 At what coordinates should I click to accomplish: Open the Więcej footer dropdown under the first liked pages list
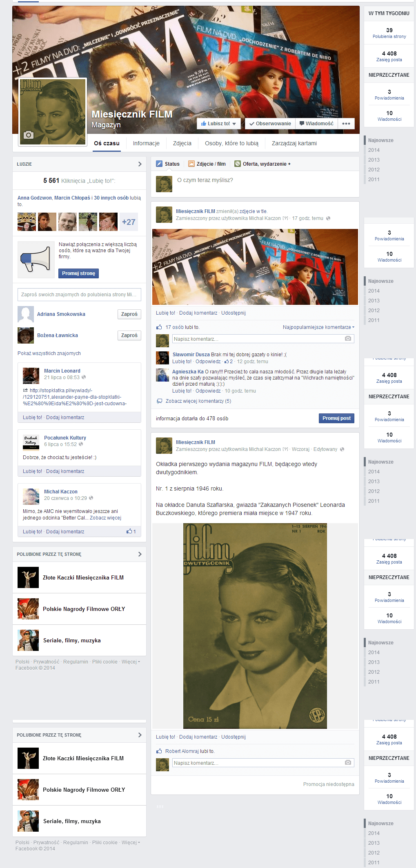click(x=131, y=662)
